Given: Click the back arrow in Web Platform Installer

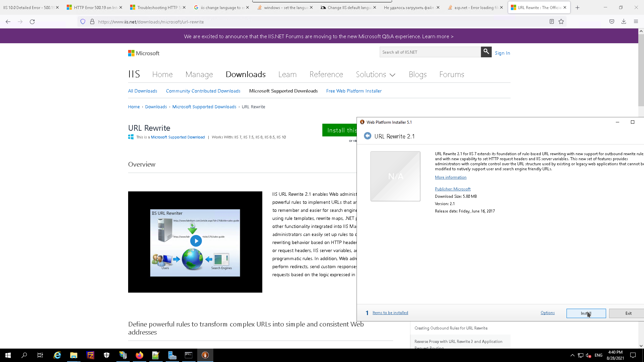Looking at the screenshot, I should click(x=368, y=136).
